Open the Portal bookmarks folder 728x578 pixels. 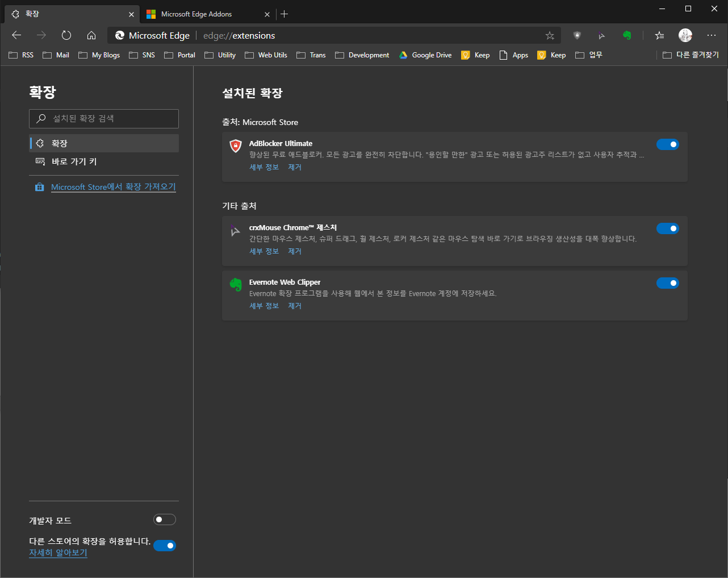[x=179, y=55]
